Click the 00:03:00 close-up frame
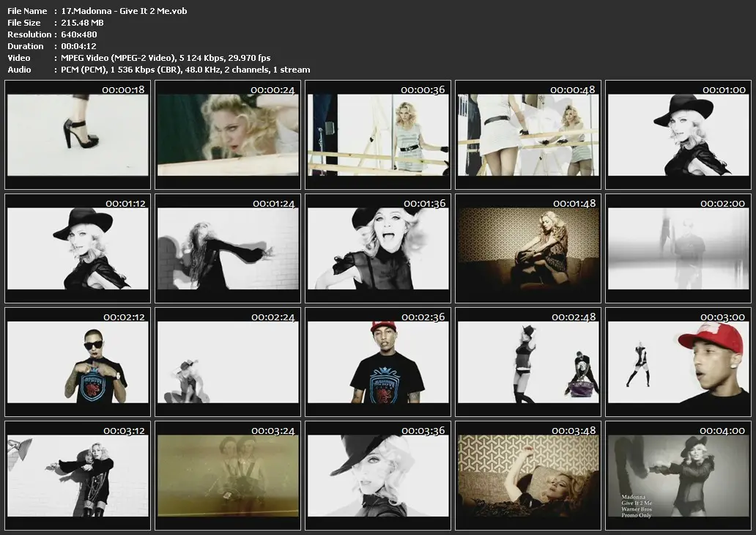 (678, 362)
